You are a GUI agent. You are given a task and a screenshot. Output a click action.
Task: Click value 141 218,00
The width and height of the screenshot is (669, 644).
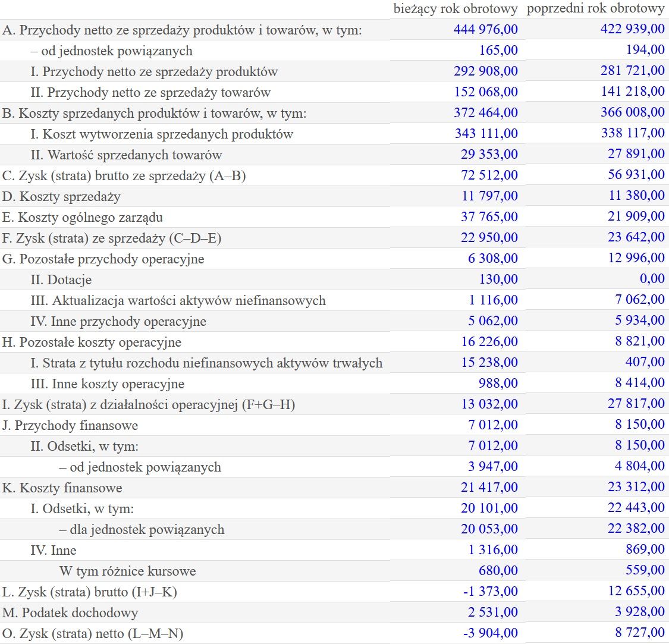point(632,92)
